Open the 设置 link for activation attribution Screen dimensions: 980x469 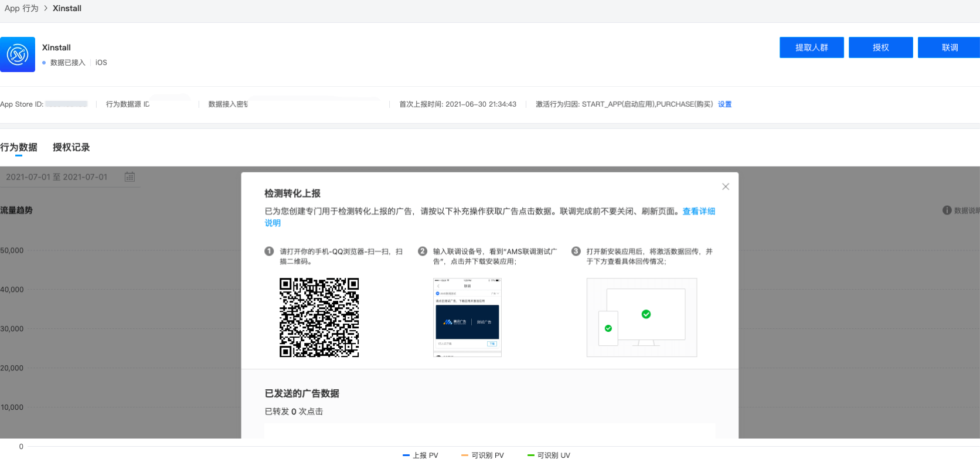pos(725,104)
